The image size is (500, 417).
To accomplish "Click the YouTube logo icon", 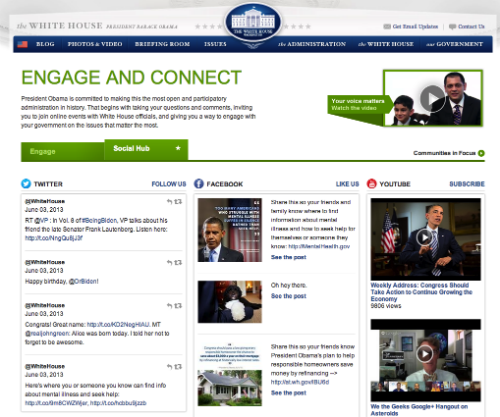I will 372,184.
